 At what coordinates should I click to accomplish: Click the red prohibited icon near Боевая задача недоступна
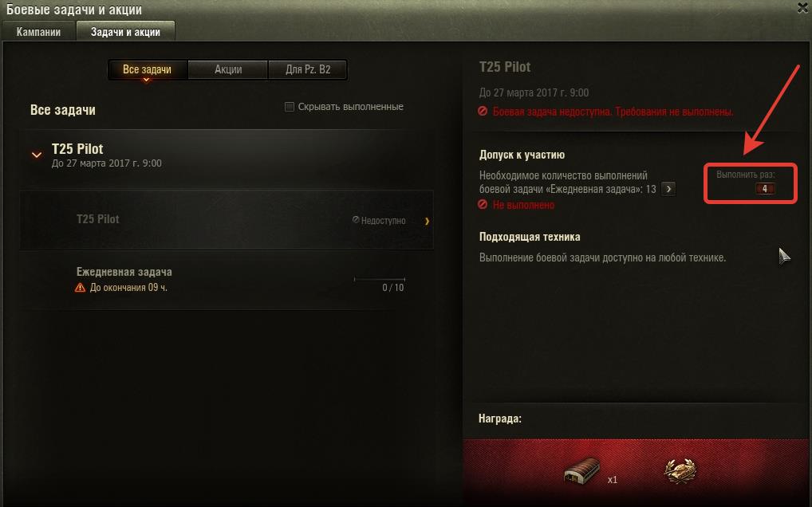tap(483, 112)
